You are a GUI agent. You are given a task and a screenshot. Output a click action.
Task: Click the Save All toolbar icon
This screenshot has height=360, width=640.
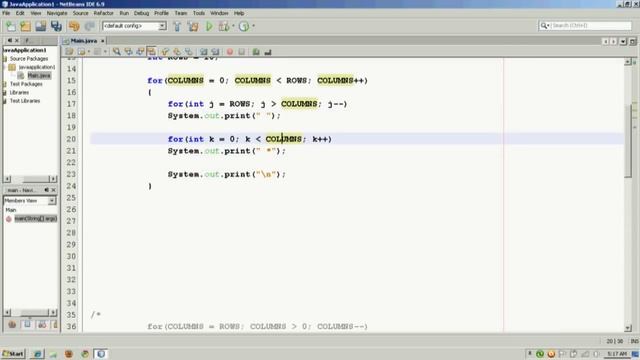(x=56, y=26)
